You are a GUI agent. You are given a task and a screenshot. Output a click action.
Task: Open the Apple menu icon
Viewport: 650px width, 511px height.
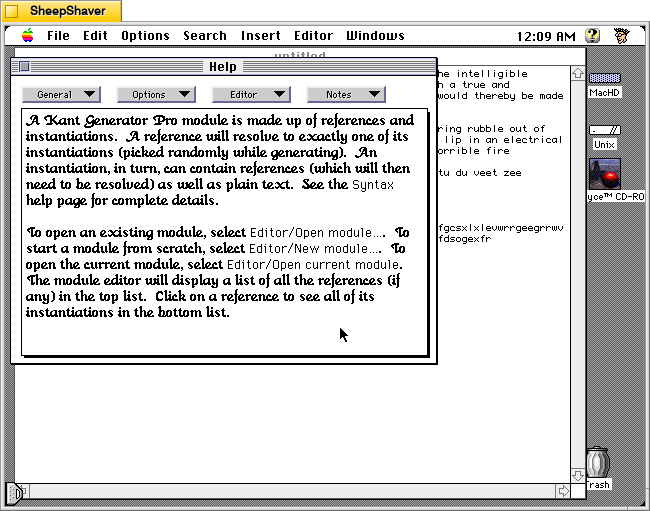(28, 36)
